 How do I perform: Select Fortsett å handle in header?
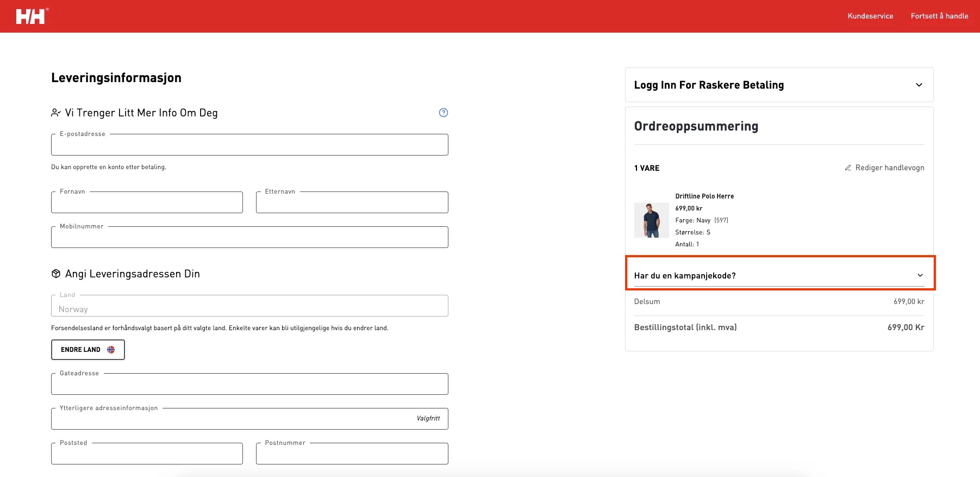pyautogui.click(x=939, y=16)
